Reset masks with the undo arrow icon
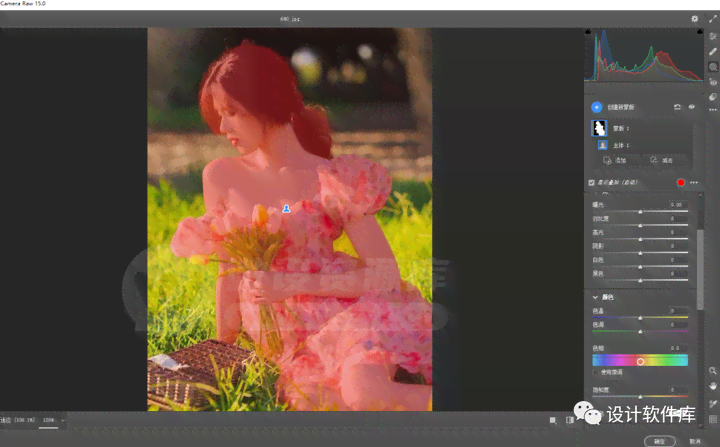The height and width of the screenshot is (447, 720). [x=677, y=107]
